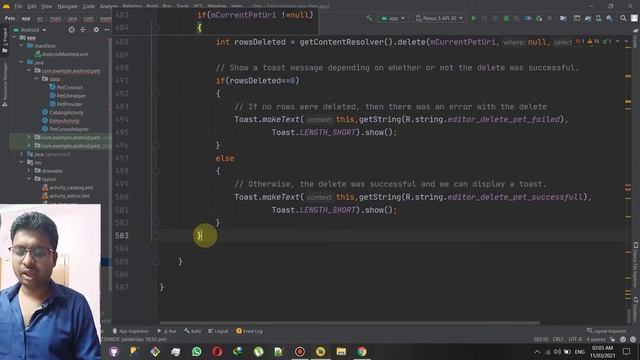The height and width of the screenshot is (360, 640).
Task: Open the Search Everywhere magnifier
Action: coord(623,18)
